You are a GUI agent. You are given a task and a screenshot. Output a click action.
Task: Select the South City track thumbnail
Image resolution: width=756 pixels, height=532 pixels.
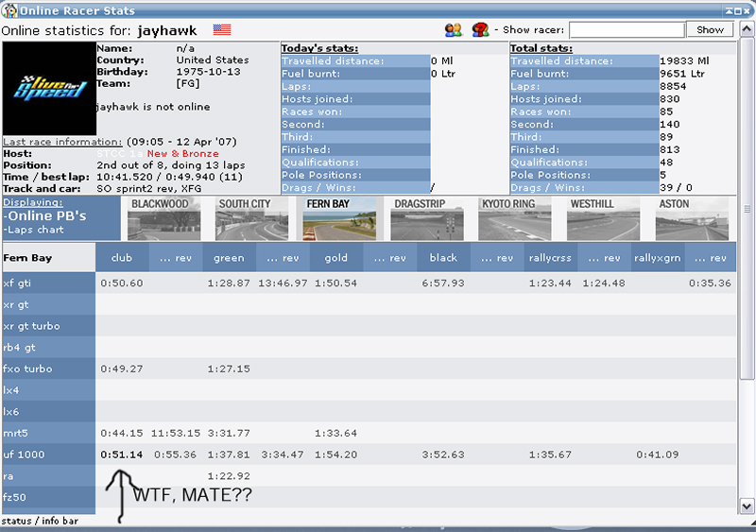(251, 218)
